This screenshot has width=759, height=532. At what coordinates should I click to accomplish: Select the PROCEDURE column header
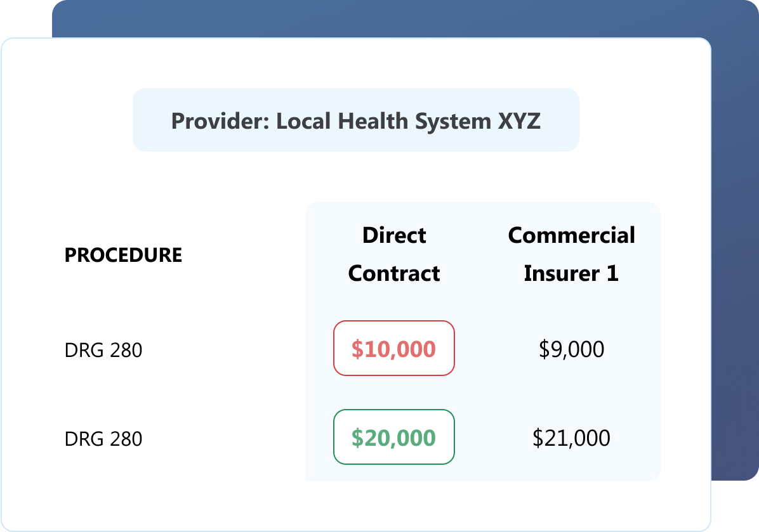coord(123,255)
